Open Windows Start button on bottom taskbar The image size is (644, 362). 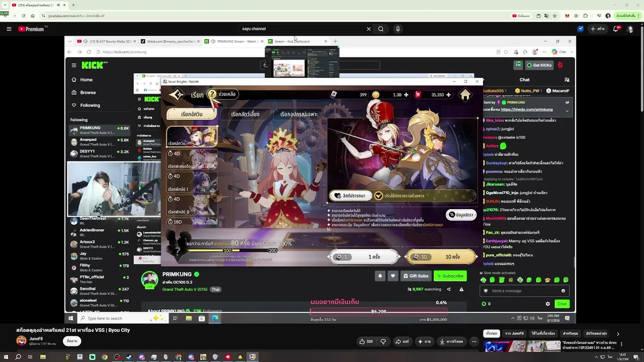point(6,357)
